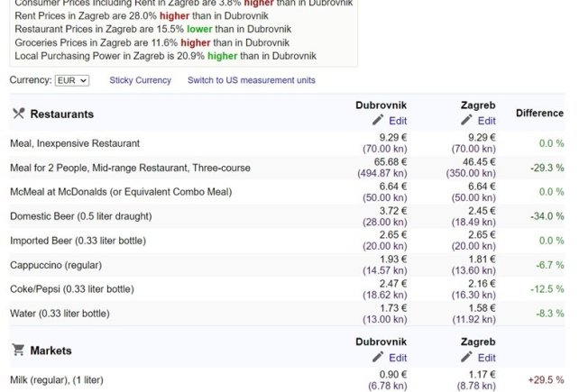Click the shopping cart Markets icon
Image resolution: width=588 pixels, height=392 pixels.
[x=18, y=351]
